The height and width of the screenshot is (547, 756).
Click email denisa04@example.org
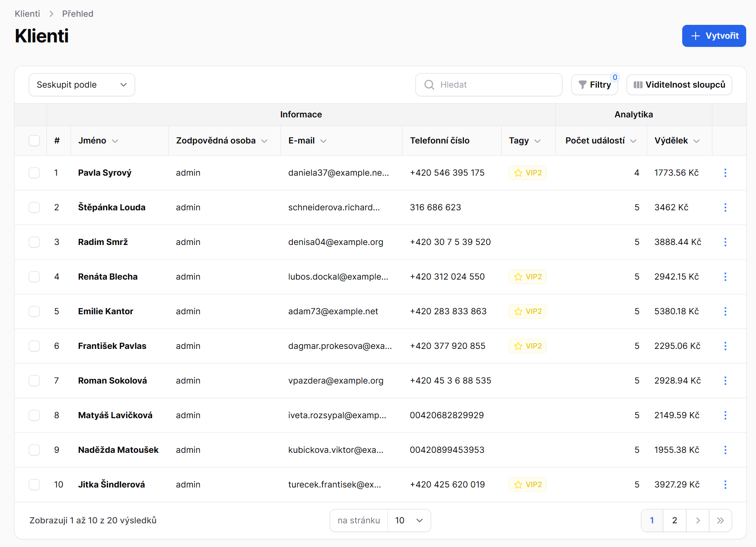pyautogui.click(x=336, y=242)
